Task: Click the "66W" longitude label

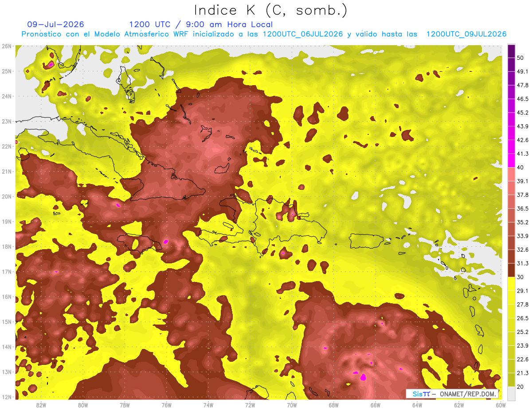Action: (376, 405)
